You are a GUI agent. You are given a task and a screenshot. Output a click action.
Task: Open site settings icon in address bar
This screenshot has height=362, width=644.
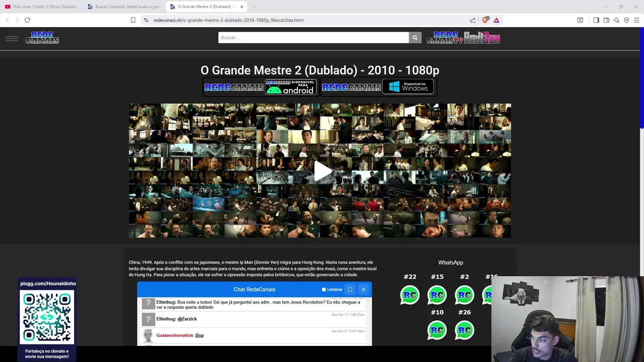146,20
